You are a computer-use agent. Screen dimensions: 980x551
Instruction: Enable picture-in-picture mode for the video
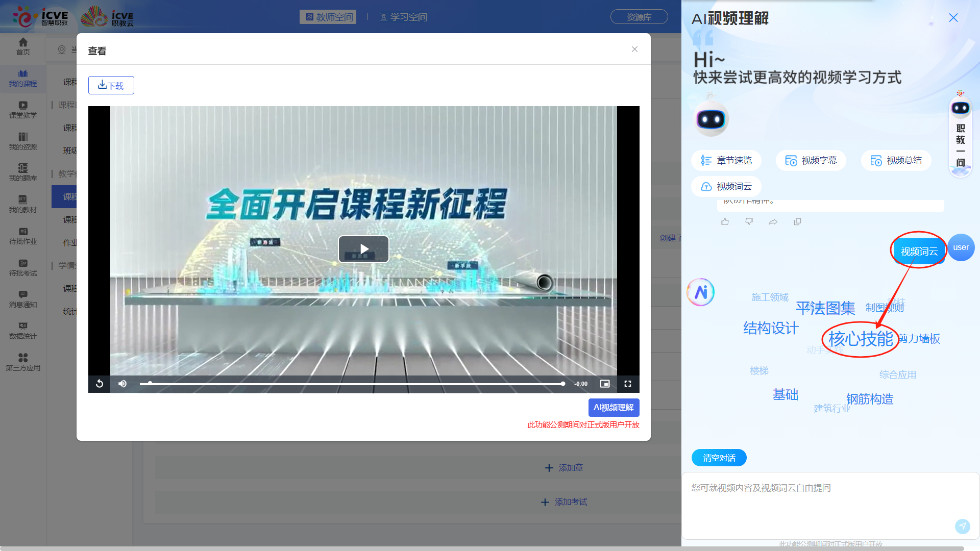point(604,384)
